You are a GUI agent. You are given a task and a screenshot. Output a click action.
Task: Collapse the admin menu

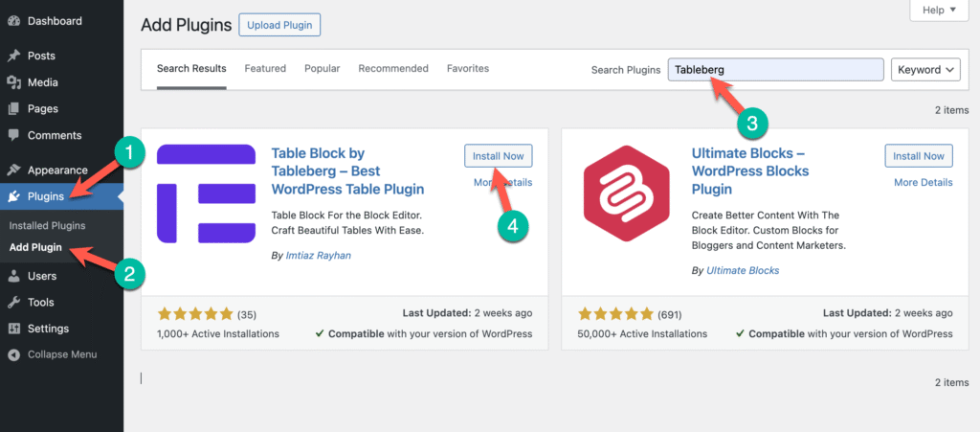(62, 354)
